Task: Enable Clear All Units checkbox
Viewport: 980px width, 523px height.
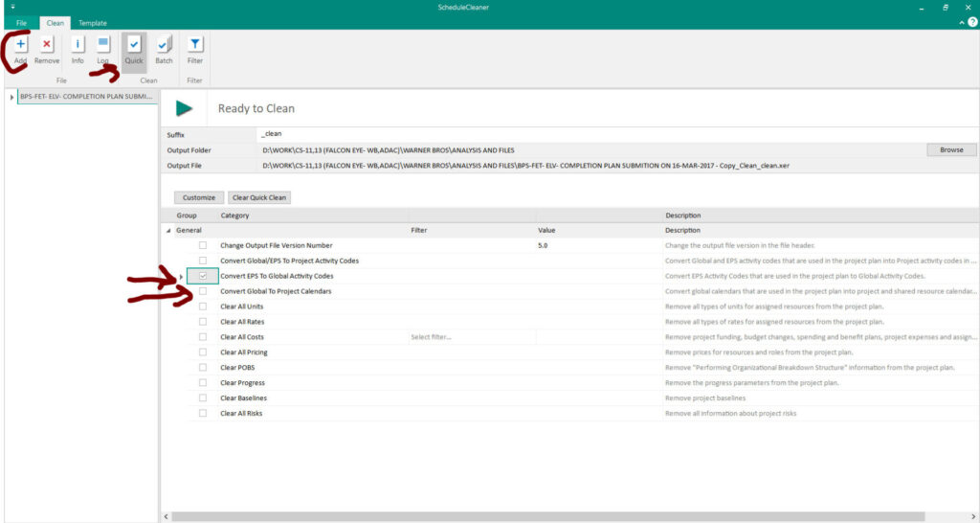Action: pyautogui.click(x=203, y=307)
